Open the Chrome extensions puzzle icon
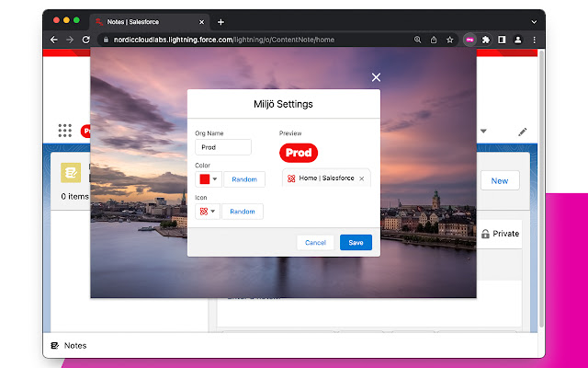Viewport: 588px width, 368px height. click(x=486, y=40)
